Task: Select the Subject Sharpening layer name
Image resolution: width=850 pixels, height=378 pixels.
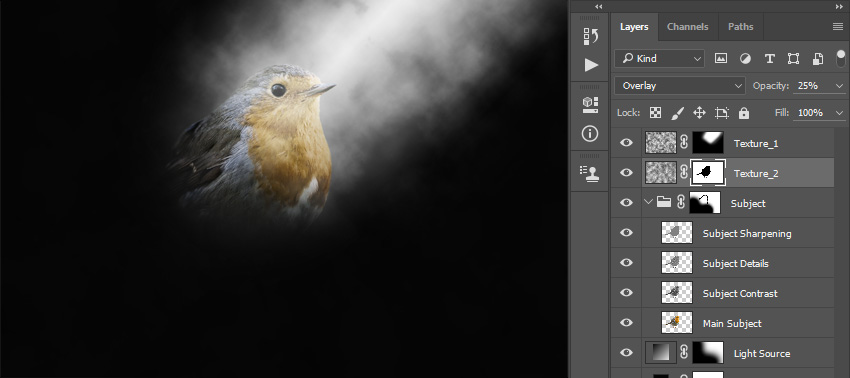Action: pos(747,234)
